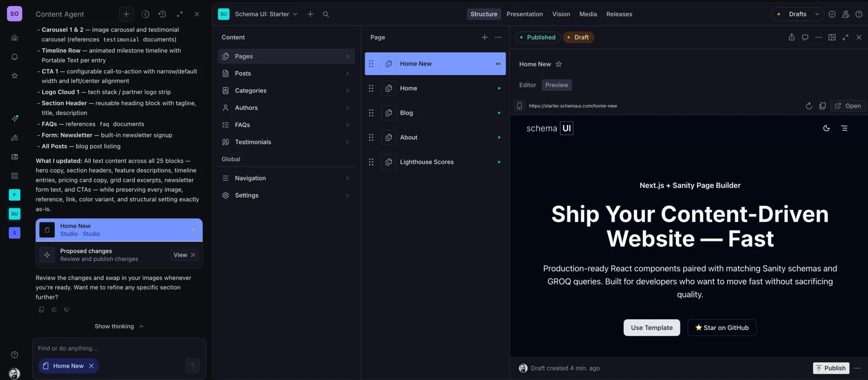Select the Draft version chip
This screenshot has height=380, width=868.
578,37
